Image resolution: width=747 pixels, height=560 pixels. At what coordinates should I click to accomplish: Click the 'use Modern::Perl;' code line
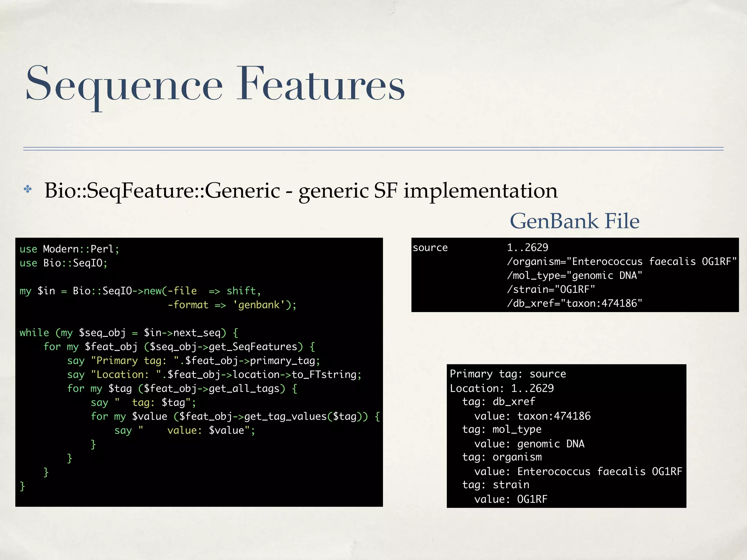point(70,249)
